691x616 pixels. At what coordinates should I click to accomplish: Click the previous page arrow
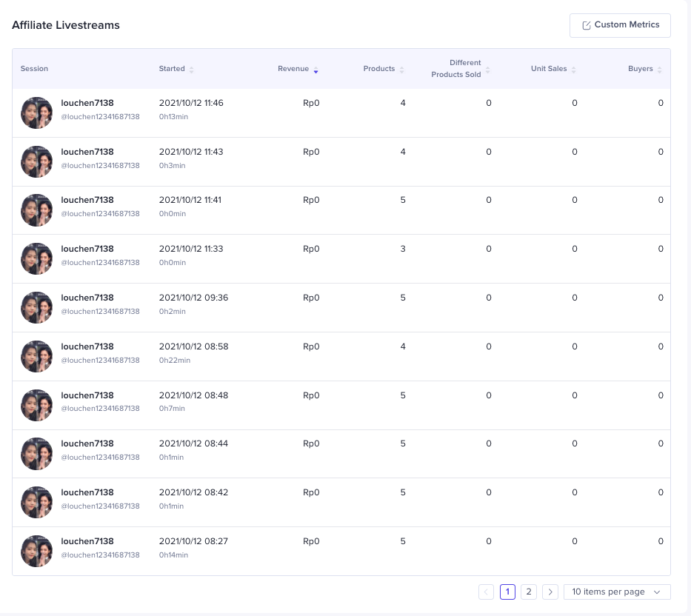[486, 592]
